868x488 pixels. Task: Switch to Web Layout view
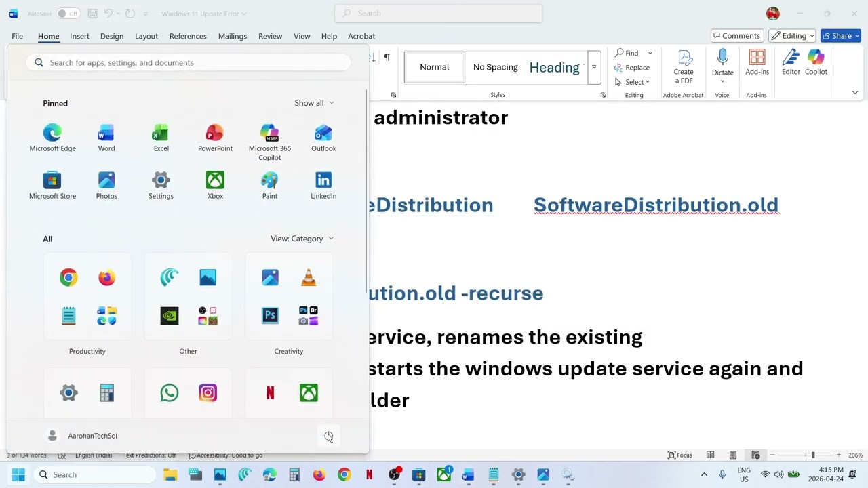tap(755, 455)
